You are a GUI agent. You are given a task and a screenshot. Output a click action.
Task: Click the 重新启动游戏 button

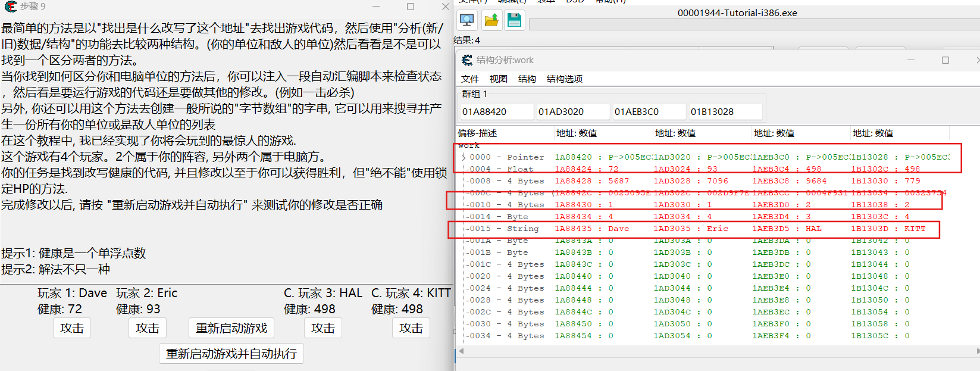(x=231, y=328)
